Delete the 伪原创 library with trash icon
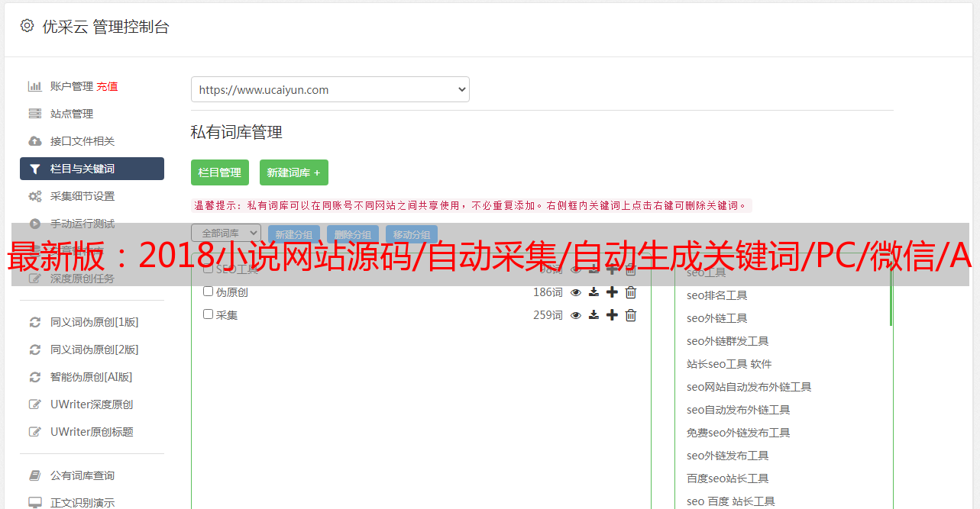Viewport: 980px width, 509px height. point(631,292)
